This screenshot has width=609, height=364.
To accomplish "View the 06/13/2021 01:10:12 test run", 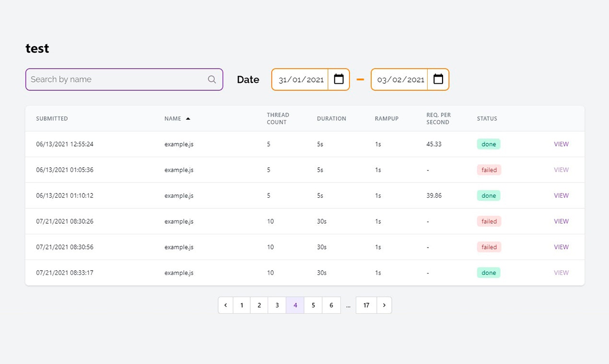I will 561,195.
